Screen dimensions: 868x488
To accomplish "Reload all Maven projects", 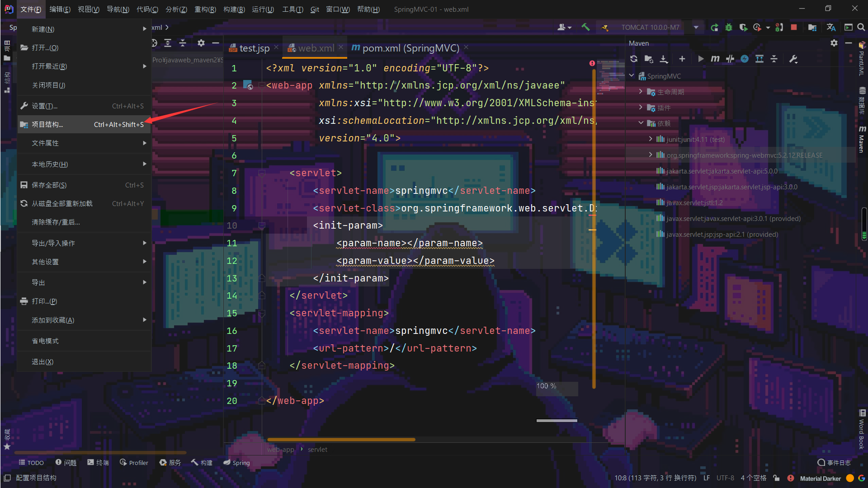I will [x=633, y=59].
